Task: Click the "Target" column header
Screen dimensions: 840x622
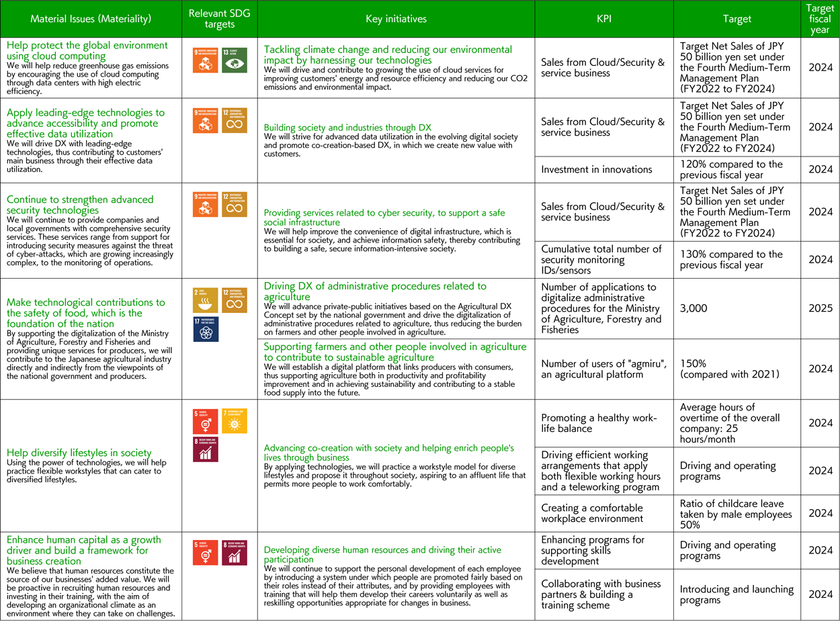Action: (737, 19)
